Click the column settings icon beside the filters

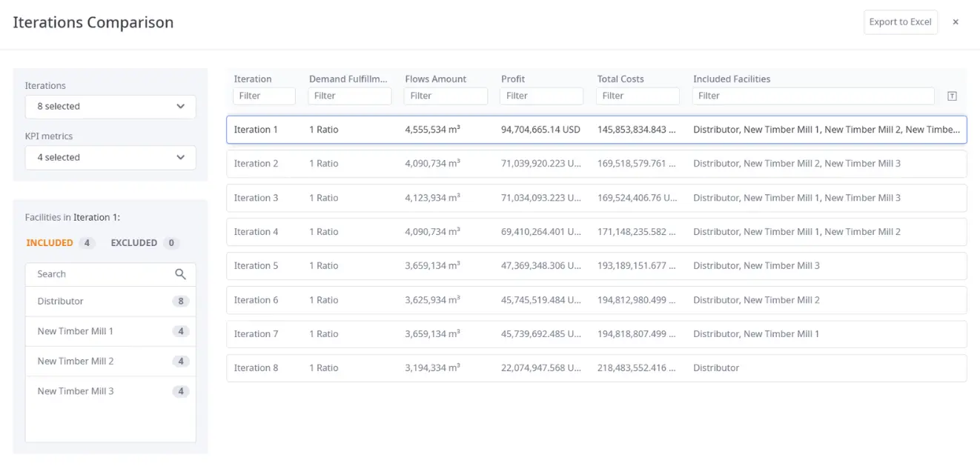(952, 96)
